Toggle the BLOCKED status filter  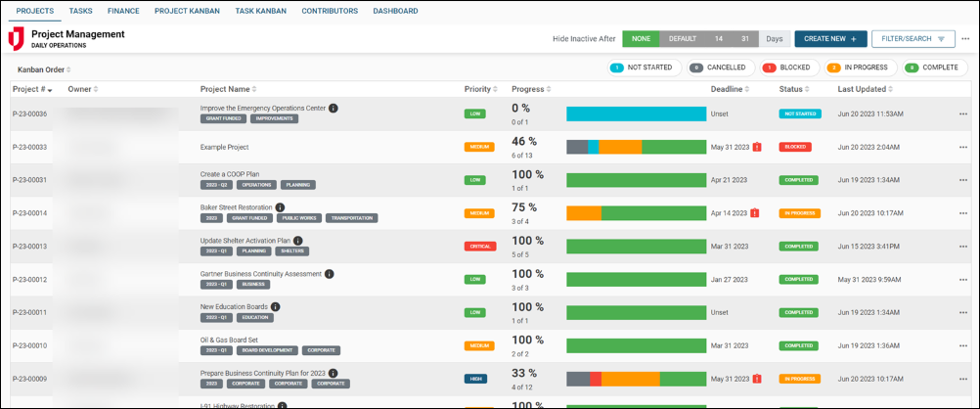[x=786, y=68]
